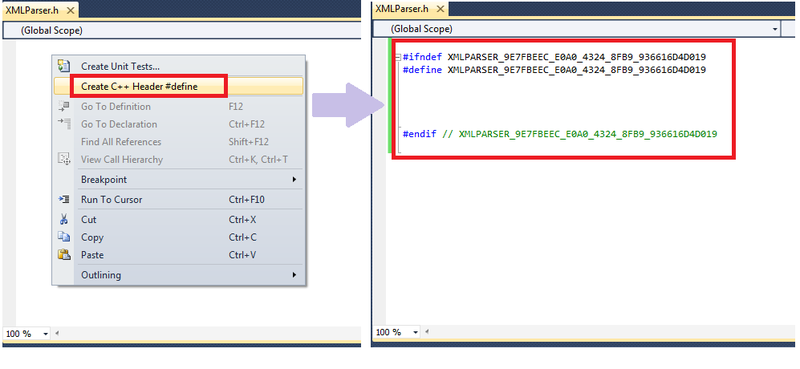The image size is (800, 369).
Task: Click the Create Unit Tests icon
Action: pyautogui.click(x=64, y=65)
